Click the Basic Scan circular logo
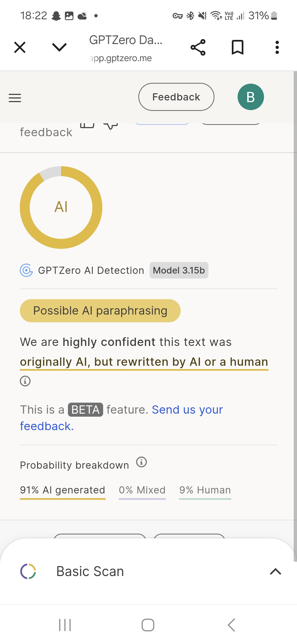Image resolution: width=297 pixels, height=644 pixels. (28, 571)
